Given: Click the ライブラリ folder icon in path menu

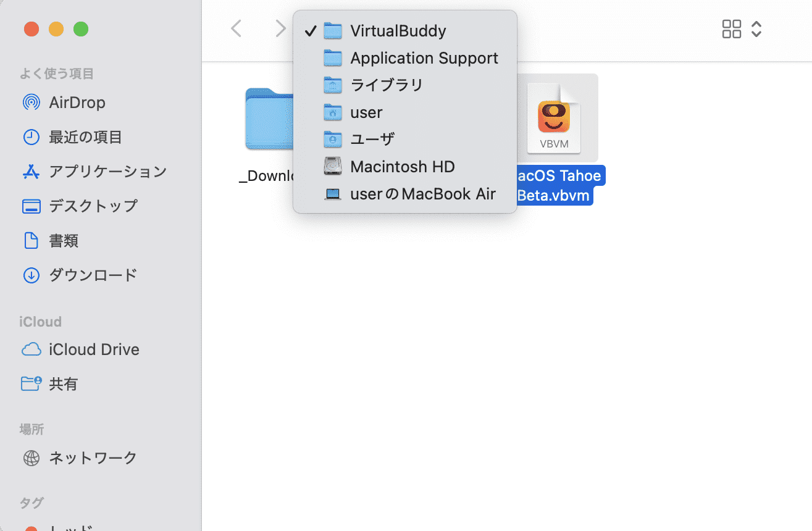Looking at the screenshot, I should point(333,85).
